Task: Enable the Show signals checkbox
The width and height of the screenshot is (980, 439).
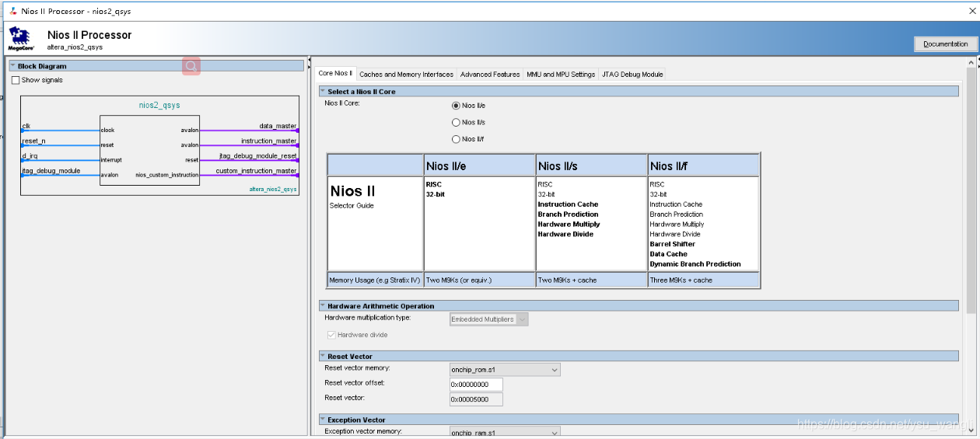Action: tap(16, 80)
